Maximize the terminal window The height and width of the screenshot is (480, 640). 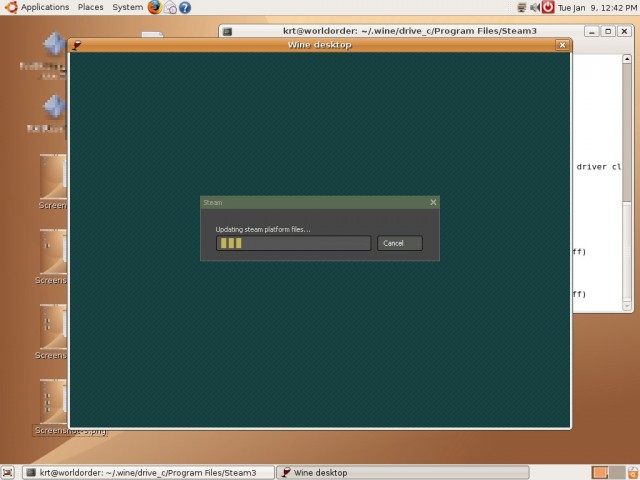coord(608,31)
